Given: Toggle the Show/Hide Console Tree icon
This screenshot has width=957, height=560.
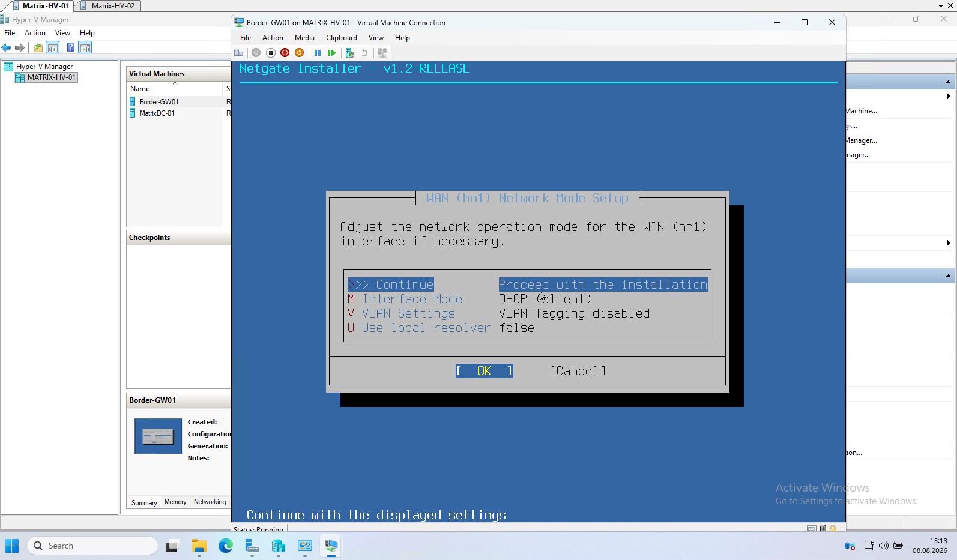Looking at the screenshot, I should 53,47.
